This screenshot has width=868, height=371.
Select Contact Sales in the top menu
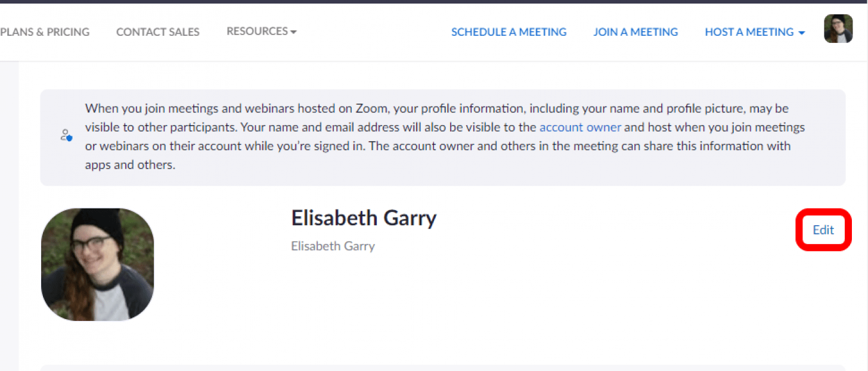pyautogui.click(x=157, y=32)
